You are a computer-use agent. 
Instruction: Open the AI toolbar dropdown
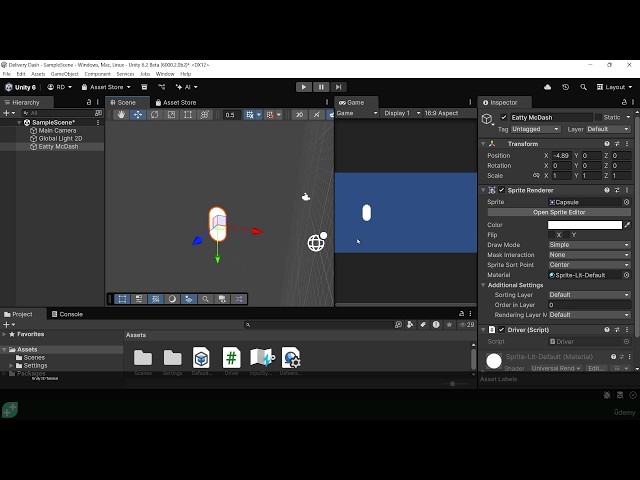coord(187,87)
